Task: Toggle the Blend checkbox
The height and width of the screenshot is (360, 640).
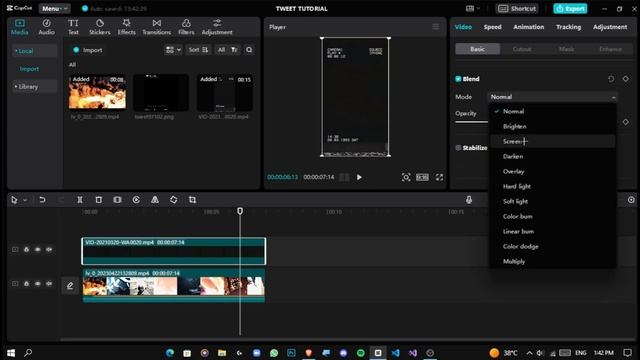Action: click(x=458, y=79)
